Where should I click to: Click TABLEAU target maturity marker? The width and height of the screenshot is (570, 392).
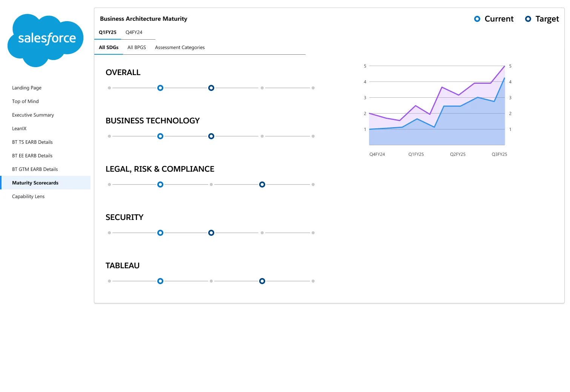pyautogui.click(x=262, y=281)
